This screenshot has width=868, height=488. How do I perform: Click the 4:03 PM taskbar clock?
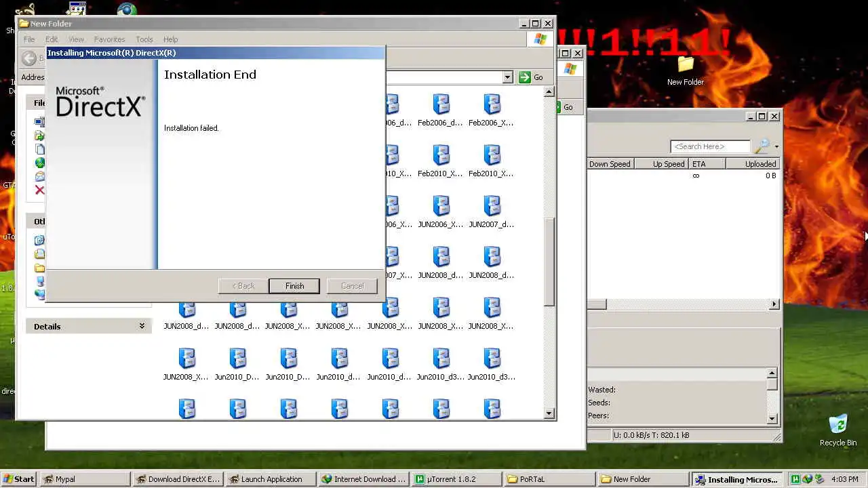844,479
